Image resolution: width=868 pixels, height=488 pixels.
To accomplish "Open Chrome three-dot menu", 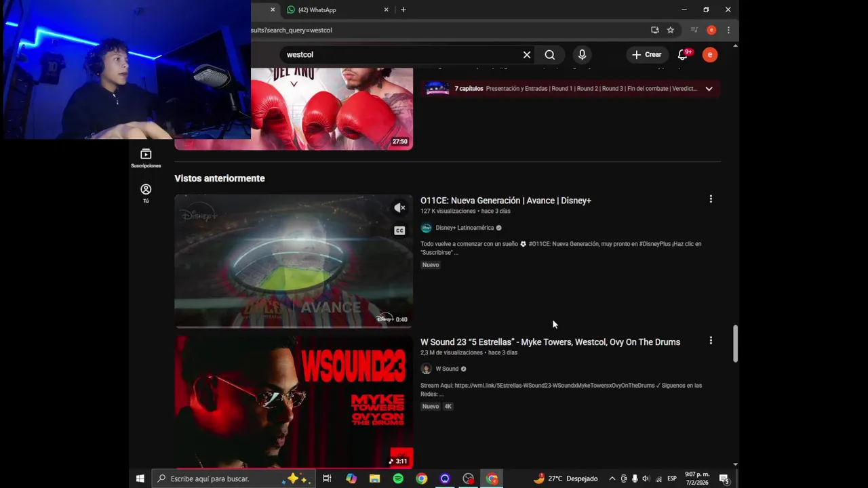I will [728, 30].
